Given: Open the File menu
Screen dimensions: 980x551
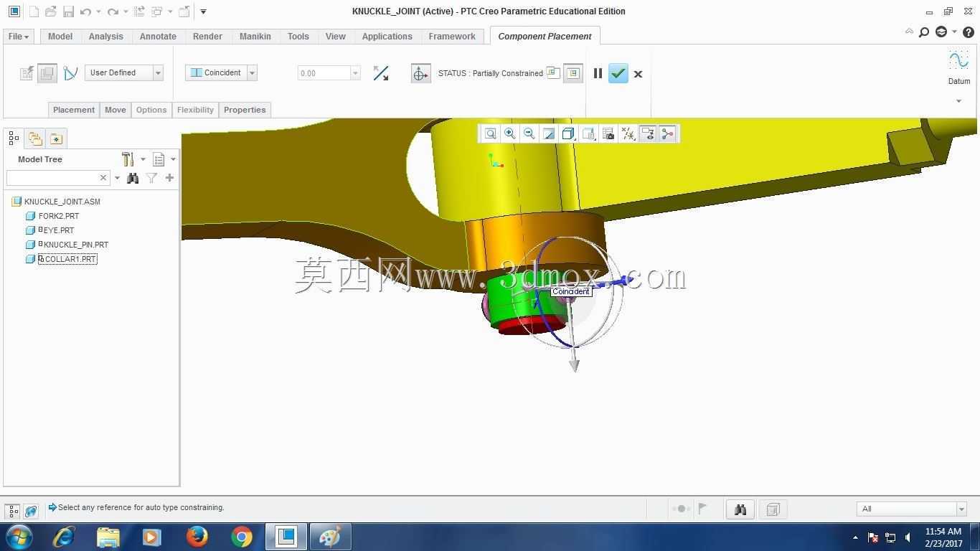Looking at the screenshot, I should point(18,37).
